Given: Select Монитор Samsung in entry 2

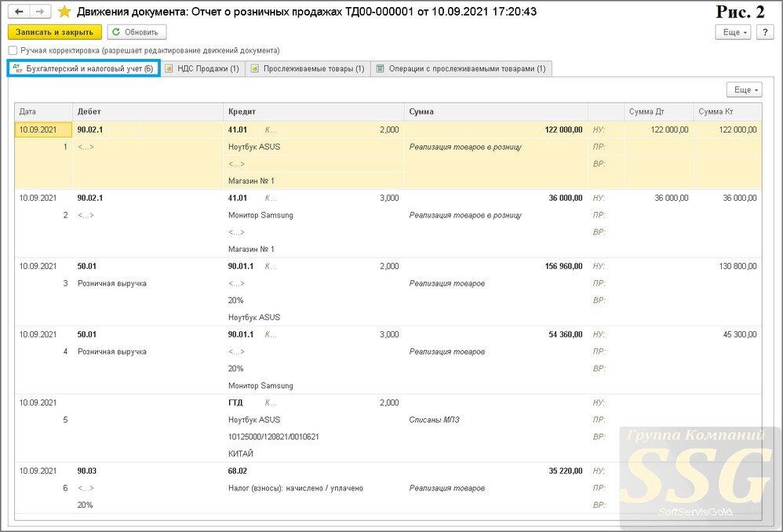Looking at the screenshot, I should click(x=260, y=215).
